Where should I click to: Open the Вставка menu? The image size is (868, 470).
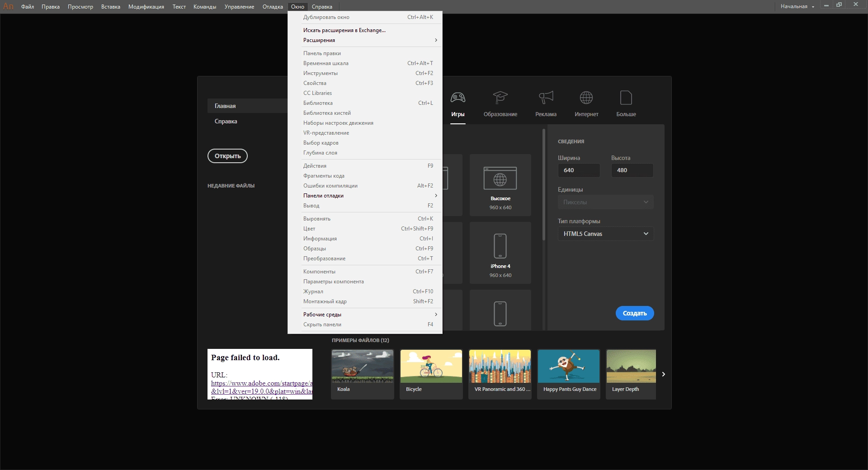pyautogui.click(x=111, y=6)
